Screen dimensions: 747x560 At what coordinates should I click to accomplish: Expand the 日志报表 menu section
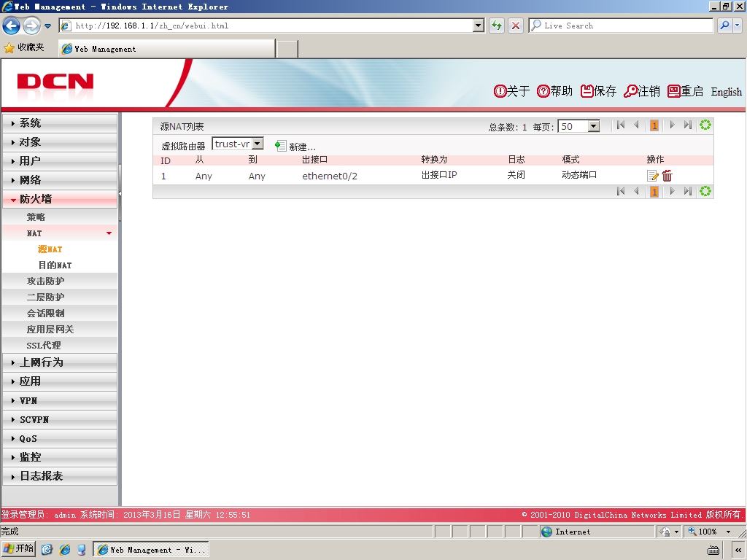[60, 476]
